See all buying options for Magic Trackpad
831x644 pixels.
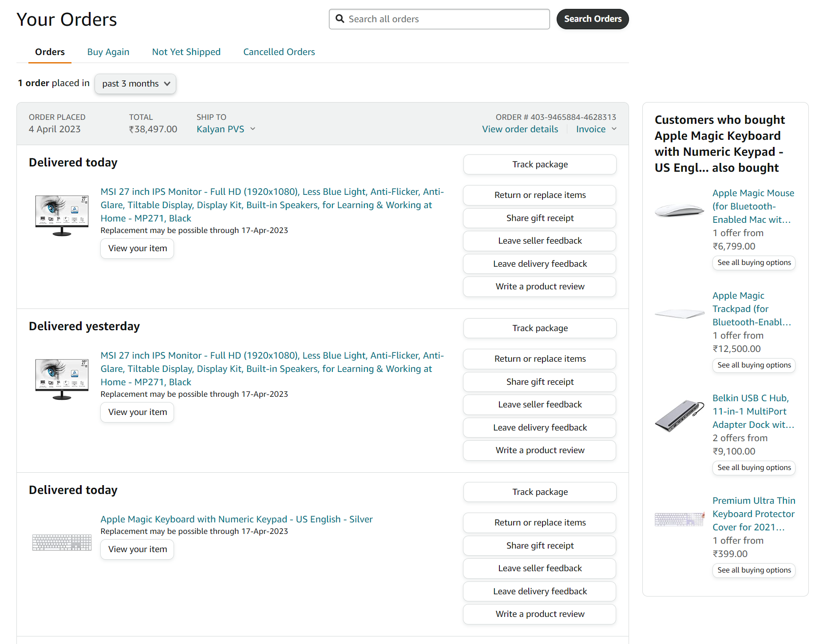tap(754, 365)
